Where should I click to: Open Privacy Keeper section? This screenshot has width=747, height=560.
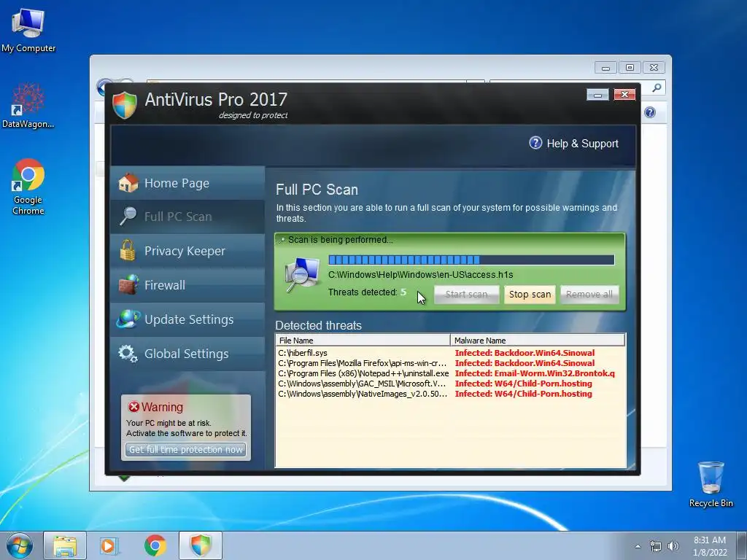pos(187,251)
